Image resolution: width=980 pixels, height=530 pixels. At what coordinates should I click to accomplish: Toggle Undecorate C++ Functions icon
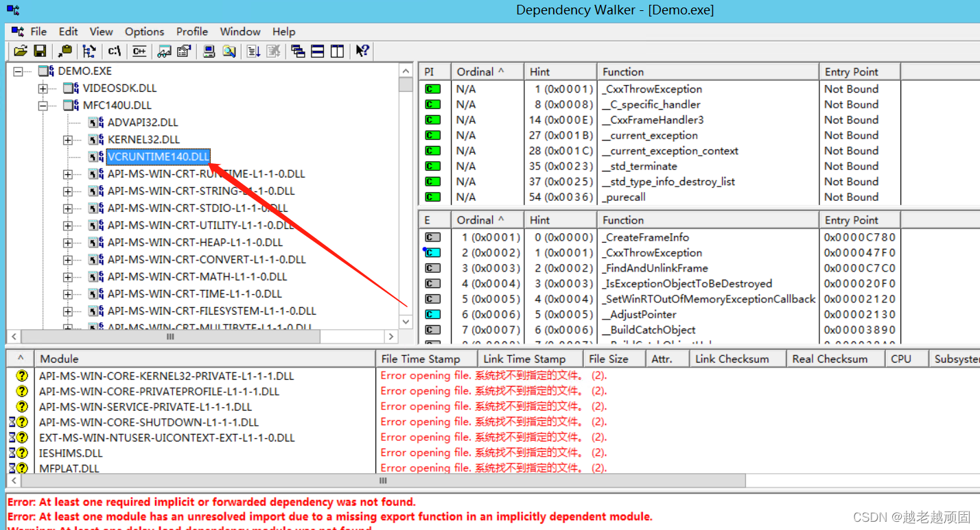pyautogui.click(x=137, y=51)
